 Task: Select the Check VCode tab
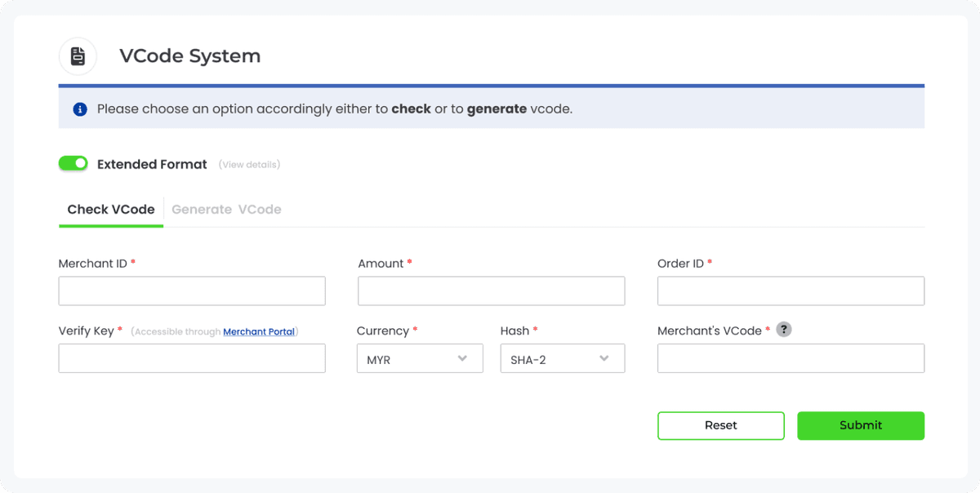click(x=110, y=209)
